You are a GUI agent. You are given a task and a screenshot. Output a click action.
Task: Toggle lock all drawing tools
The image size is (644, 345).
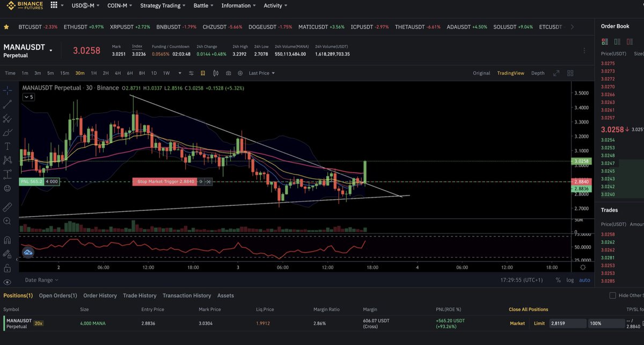click(x=8, y=268)
